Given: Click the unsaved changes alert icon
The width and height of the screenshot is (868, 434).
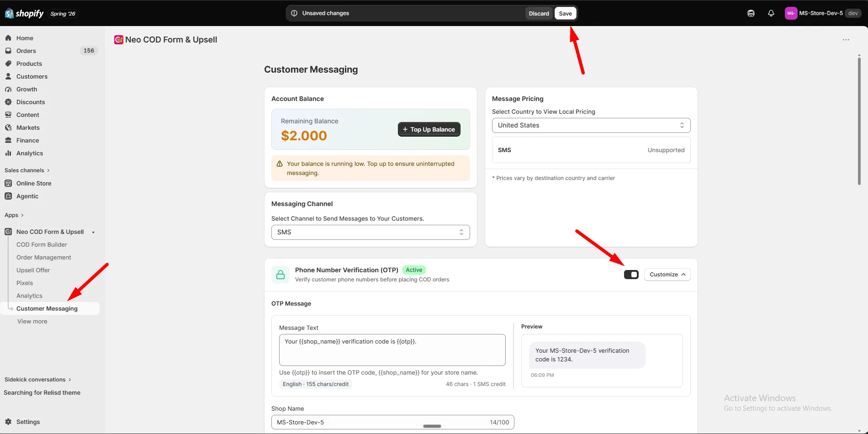Looking at the screenshot, I should coord(294,13).
